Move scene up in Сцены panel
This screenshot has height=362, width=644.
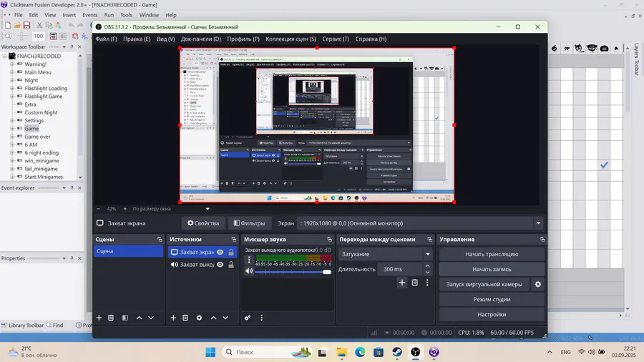[x=140, y=318]
